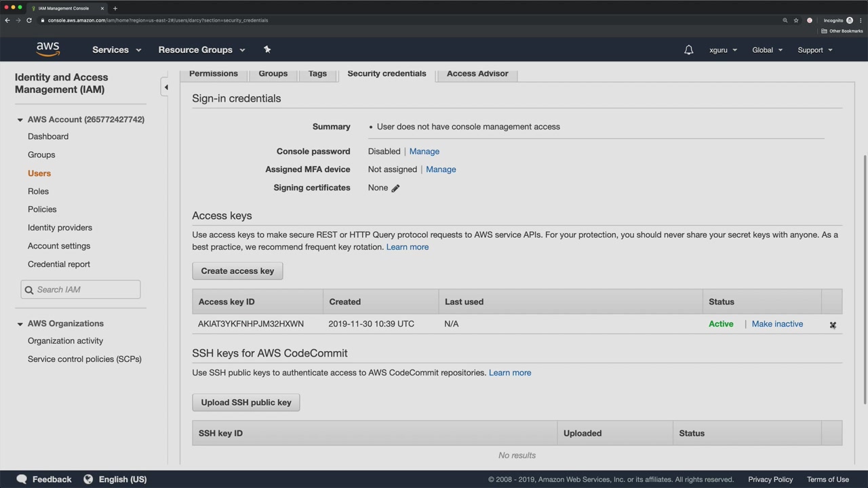The width and height of the screenshot is (868, 488).
Task: Collapse the IAM sidebar with arrow
Action: pyautogui.click(x=165, y=87)
